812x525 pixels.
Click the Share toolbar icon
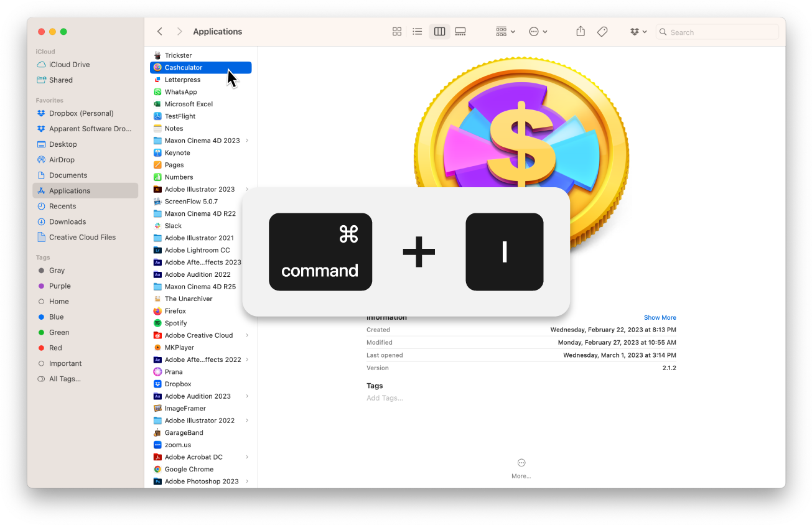581,31
